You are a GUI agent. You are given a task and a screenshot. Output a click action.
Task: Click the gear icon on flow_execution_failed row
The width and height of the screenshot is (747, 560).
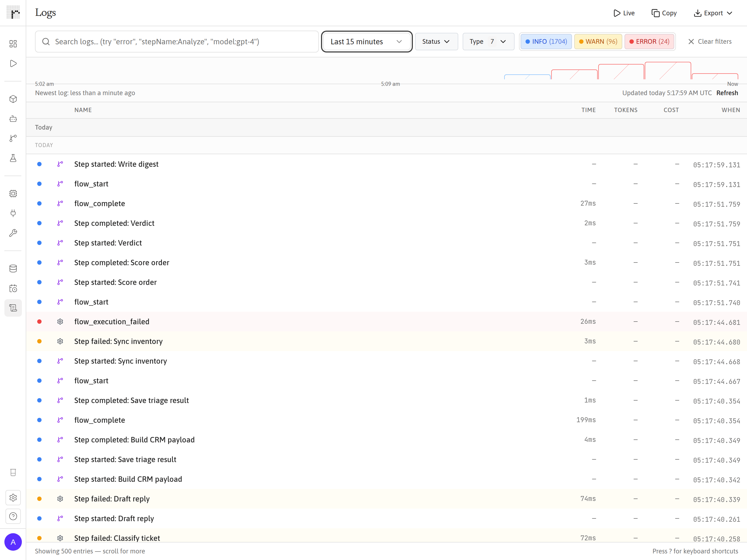(x=60, y=322)
